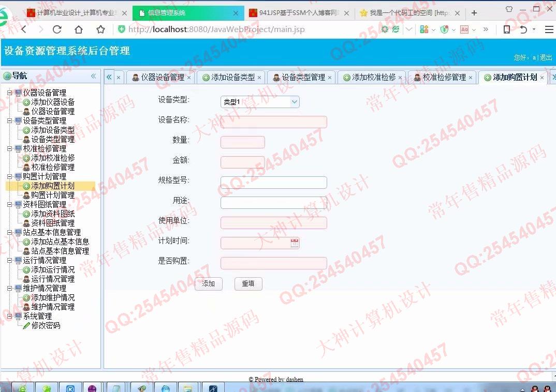Collapse the 站点基本信息管理 tree node

click(9, 232)
